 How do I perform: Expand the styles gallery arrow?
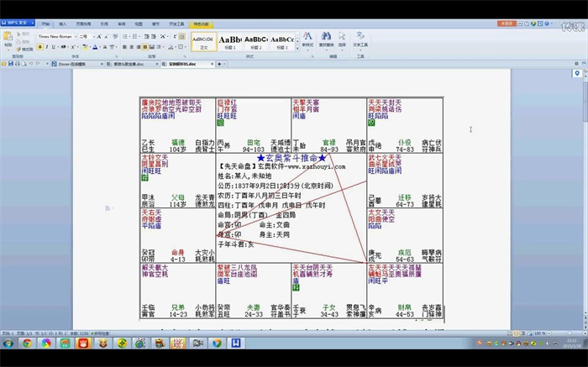click(297, 49)
